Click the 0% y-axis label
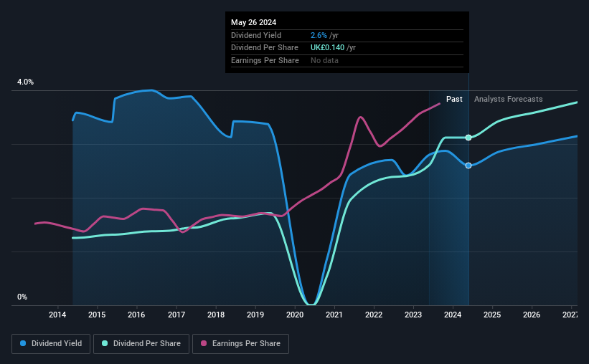This screenshot has height=364, width=589. tap(22, 297)
